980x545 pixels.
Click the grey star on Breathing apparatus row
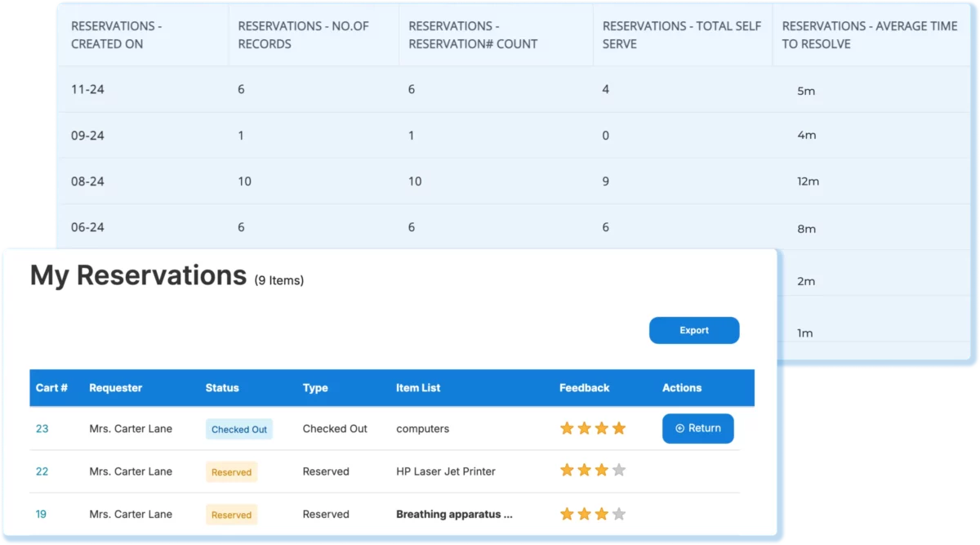[619, 514]
